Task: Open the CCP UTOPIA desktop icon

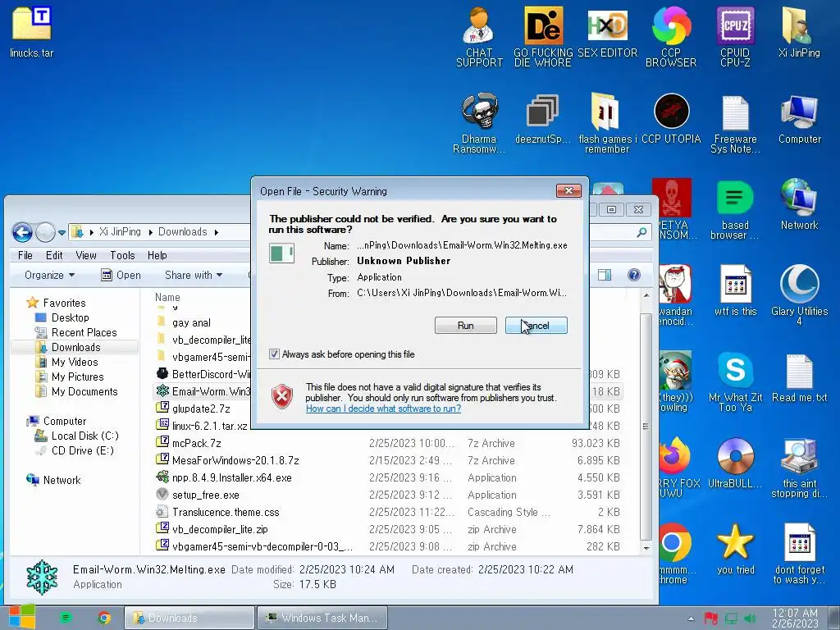Action: (x=671, y=119)
